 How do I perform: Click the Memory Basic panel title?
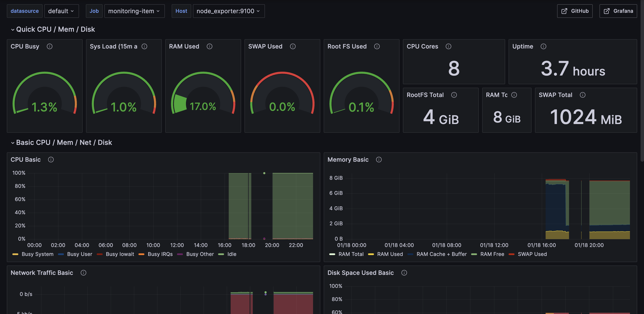(348, 160)
